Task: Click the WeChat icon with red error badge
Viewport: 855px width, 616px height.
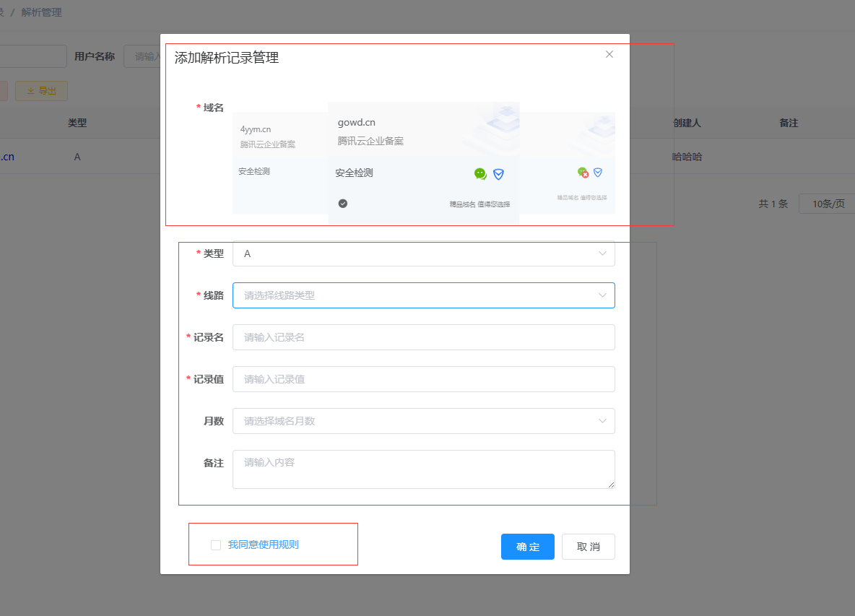Action: (583, 173)
